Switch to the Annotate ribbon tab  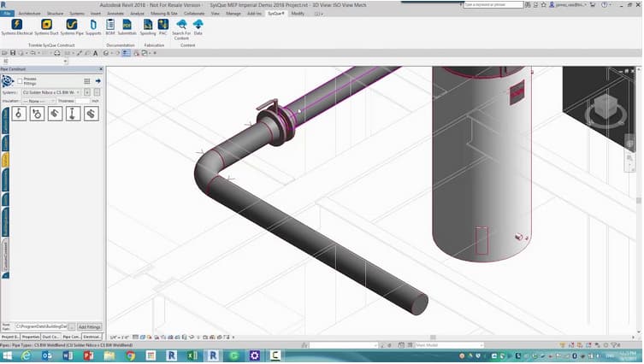tap(115, 14)
